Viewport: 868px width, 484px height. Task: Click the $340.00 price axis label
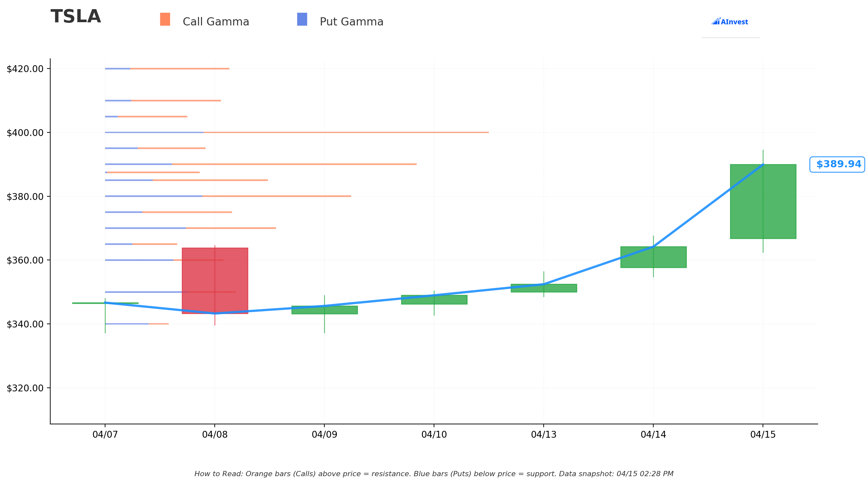click(x=25, y=324)
